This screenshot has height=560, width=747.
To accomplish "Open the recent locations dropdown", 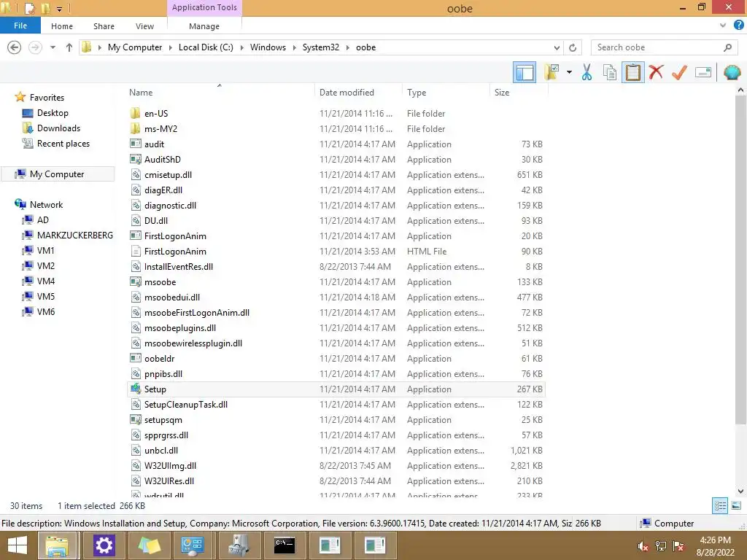I will click(53, 47).
